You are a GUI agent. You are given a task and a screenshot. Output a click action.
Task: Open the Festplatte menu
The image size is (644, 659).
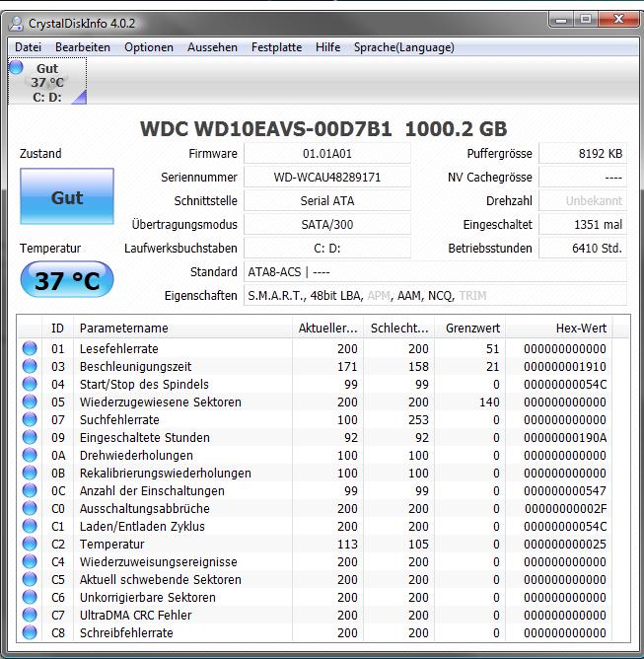point(276,47)
